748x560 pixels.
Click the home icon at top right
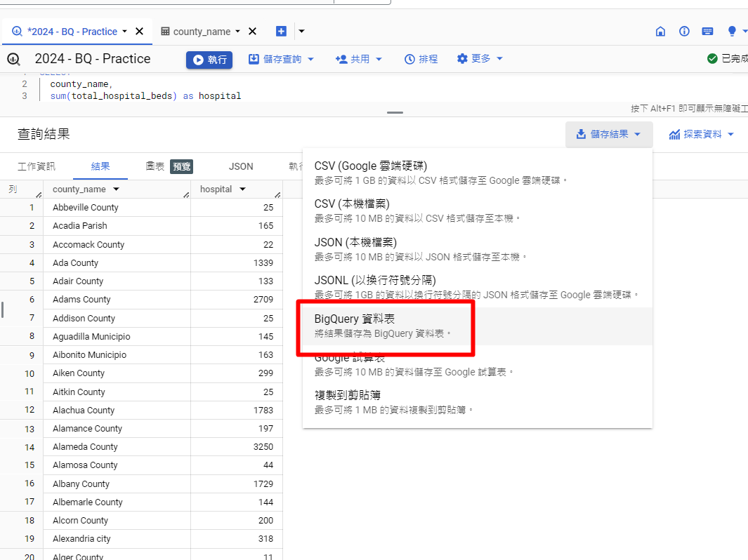tap(660, 32)
